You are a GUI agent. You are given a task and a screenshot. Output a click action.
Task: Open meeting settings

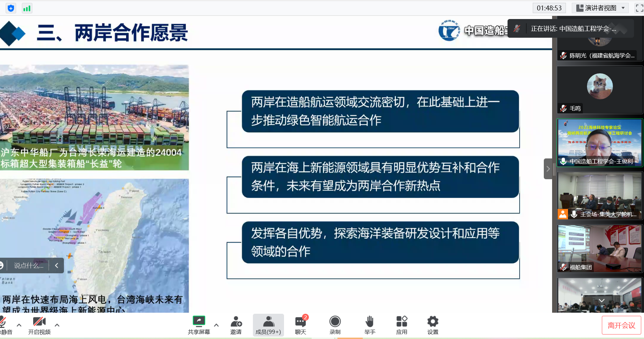point(433,325)
